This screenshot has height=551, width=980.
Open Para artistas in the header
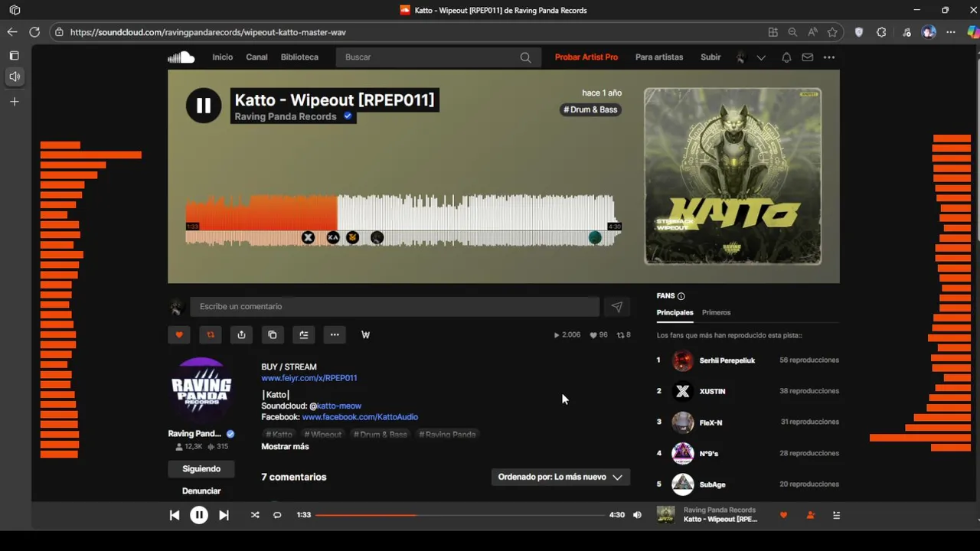[659, 57]
